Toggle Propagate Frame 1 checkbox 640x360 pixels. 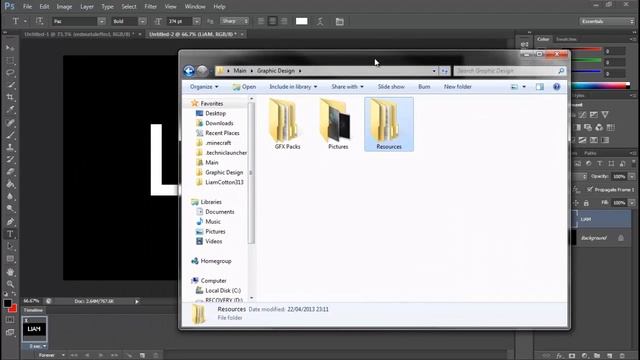click(589, 189)
